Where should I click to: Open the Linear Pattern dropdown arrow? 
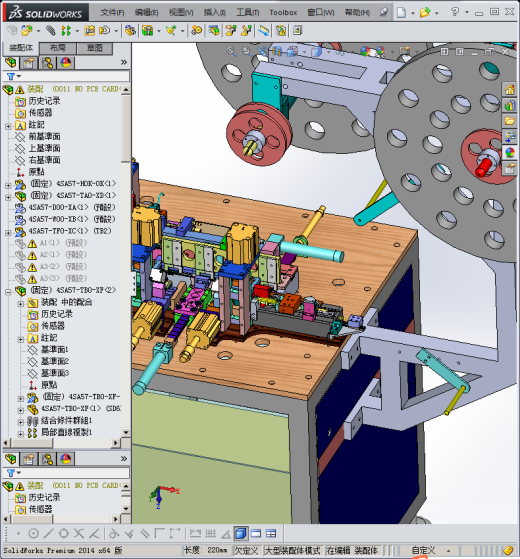(x=77, y=31)
